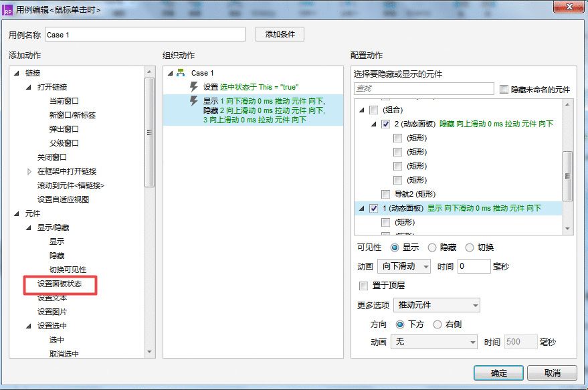Add the 设置面板状态 action
The height and width of the screenshot is (390, 588).
(x=60, y=284)
